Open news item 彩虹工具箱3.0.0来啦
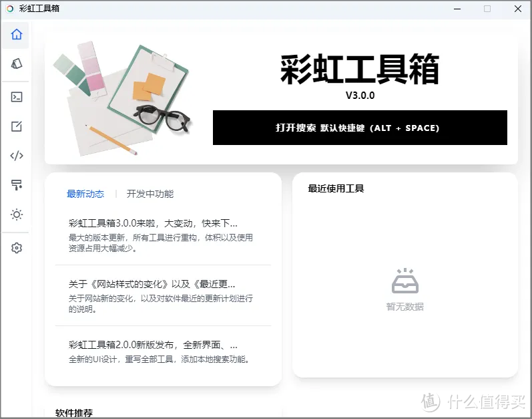Screen dimensions: 532x419 point(153,223)
